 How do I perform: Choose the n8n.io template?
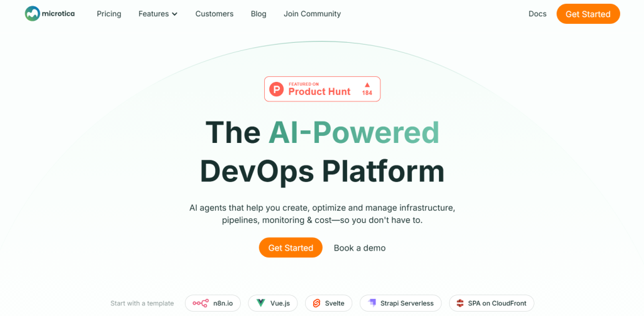(x=213, y=303)
